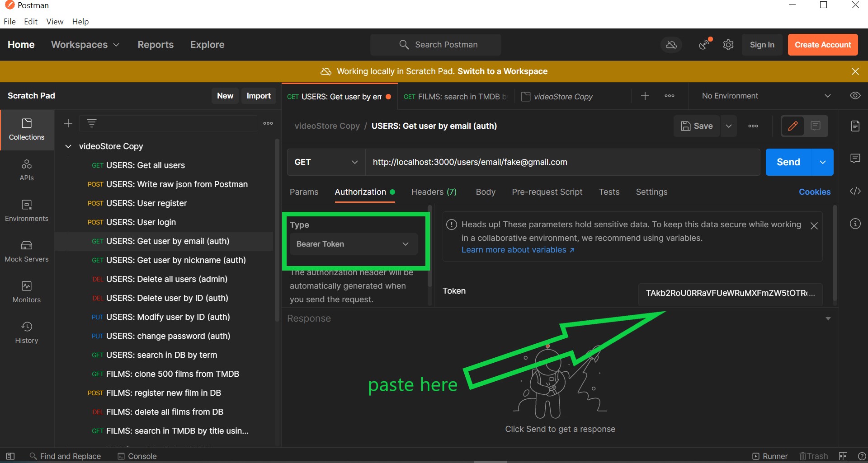
Task: Open the File menu
Action: (x=9, y=21)
